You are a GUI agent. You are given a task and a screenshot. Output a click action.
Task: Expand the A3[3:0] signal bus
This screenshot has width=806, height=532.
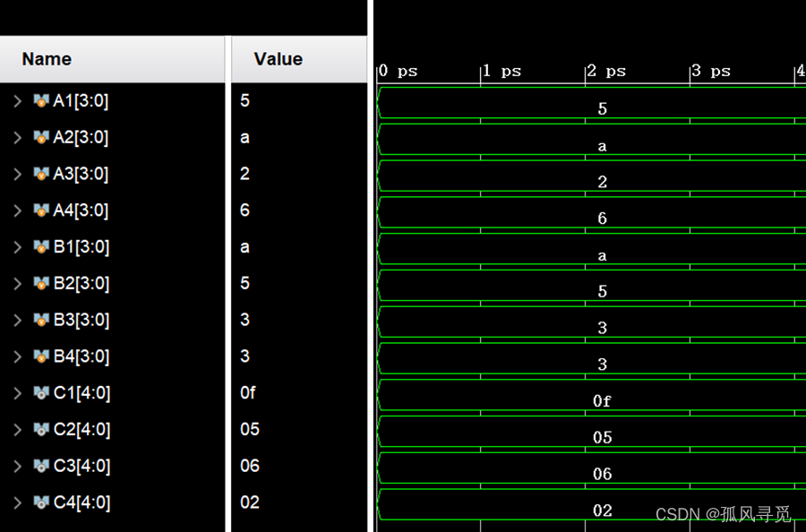[x=18, y=174]
